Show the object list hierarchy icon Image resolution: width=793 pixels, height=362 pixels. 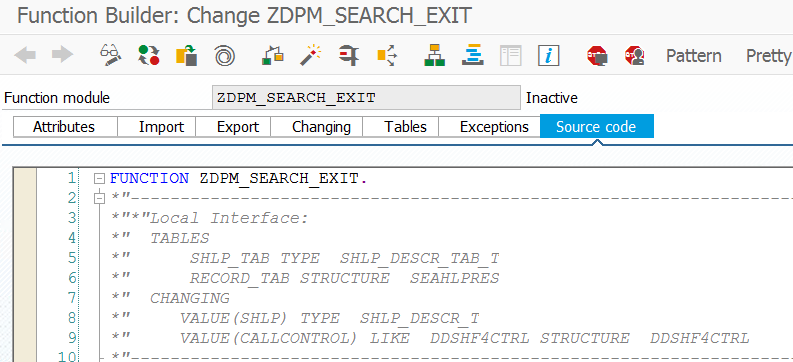pos(434,55)
